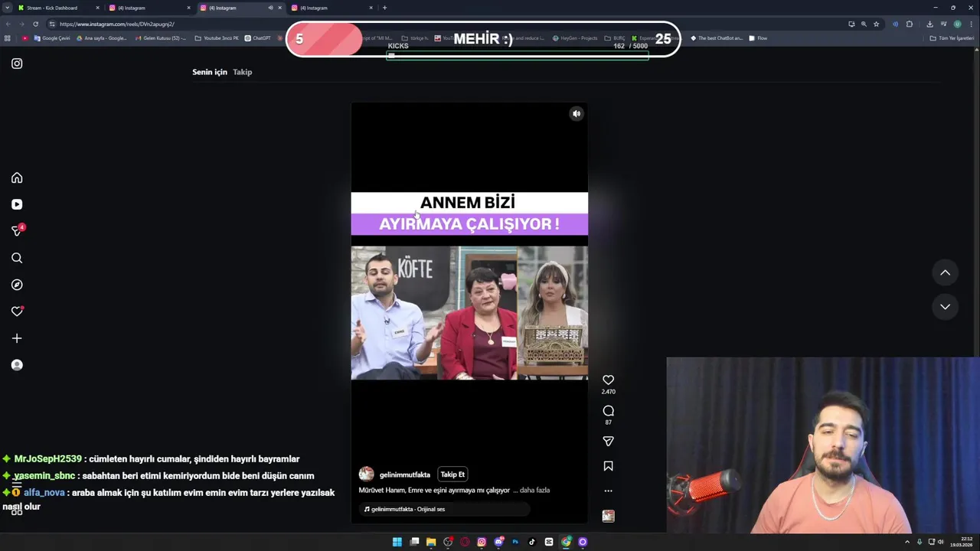Switch to the Takip tab
The width and height of the screenshot is (980, 551).
point(242,72)
